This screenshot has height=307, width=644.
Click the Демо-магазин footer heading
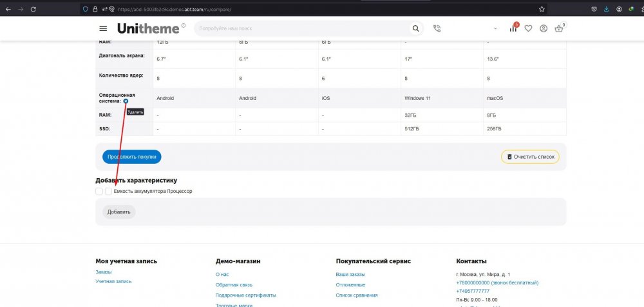(238, 261)
